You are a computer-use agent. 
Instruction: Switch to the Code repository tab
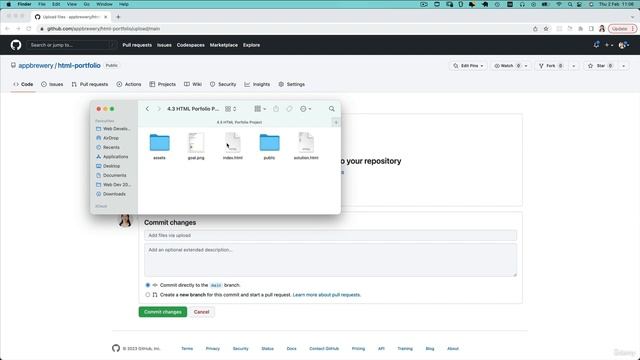click(x=23, y=84)
